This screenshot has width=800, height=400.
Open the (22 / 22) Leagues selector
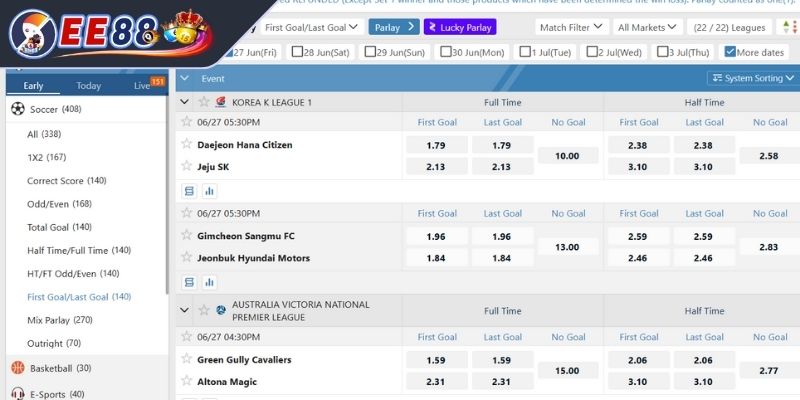coord(729,27)
